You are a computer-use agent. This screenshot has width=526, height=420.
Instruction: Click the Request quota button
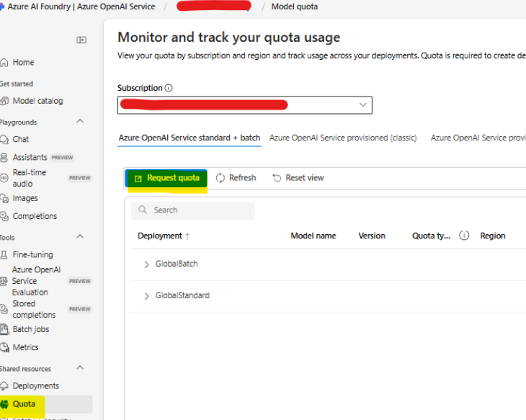tap(166, 178)
